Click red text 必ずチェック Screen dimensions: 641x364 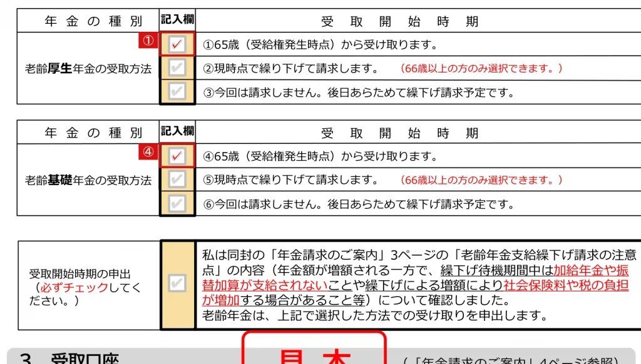[x=74, y=287]
